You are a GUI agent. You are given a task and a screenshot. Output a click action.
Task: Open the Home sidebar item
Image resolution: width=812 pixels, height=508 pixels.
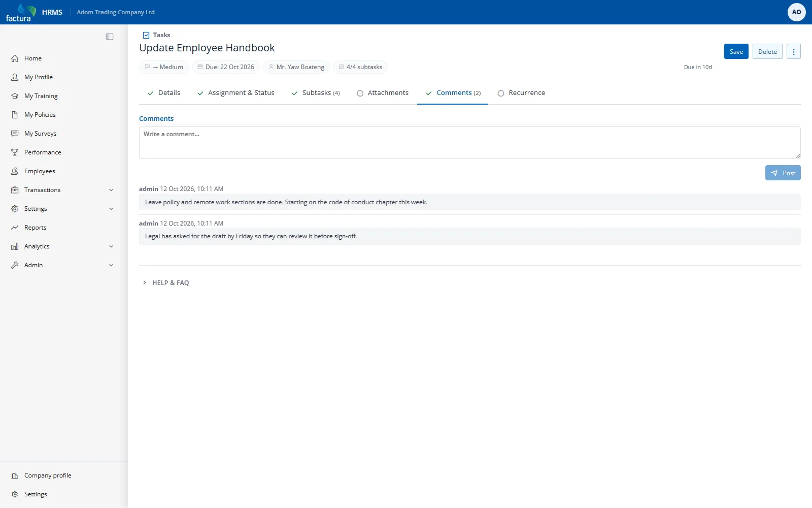pyautogui.click(x=33, y=58)
